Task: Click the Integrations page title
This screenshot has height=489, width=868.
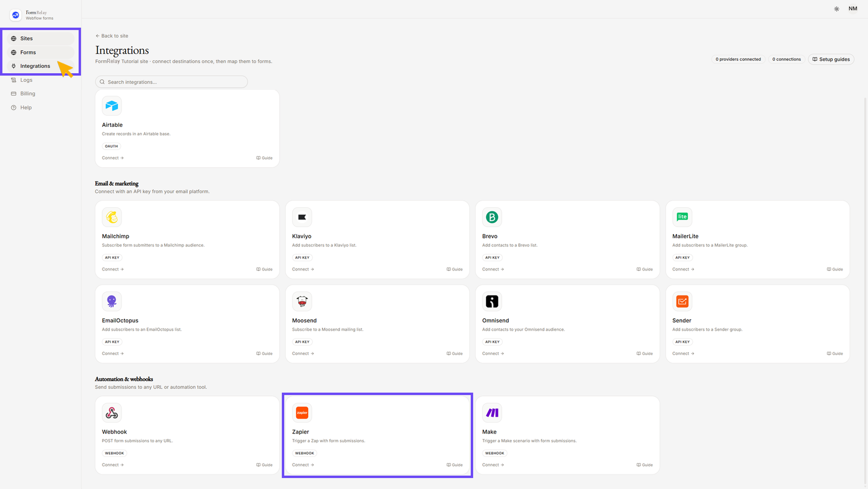Action: tap(122, 50)
